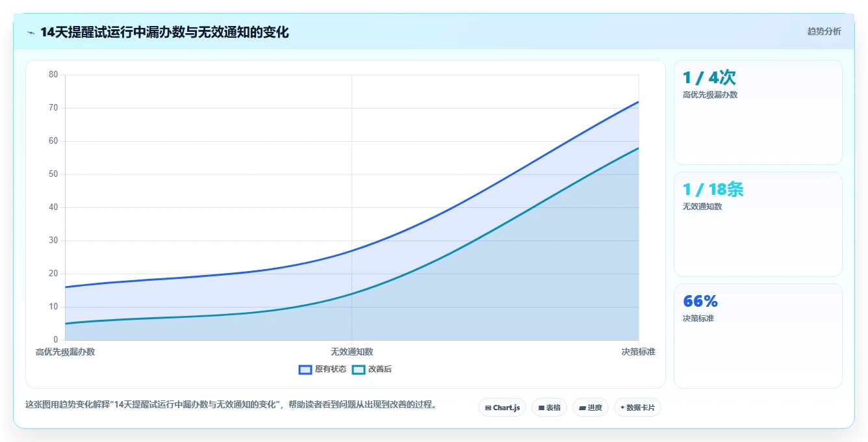The height and width of the screenshot is (442, 868).
Task: Click the chart title heading text
Action: pyautogui.click(x=164, y=32)
